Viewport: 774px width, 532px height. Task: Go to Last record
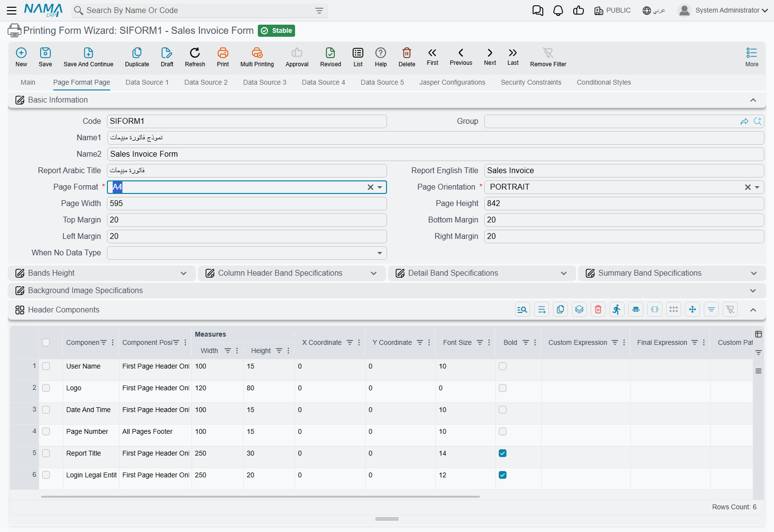tap(513, 53)
